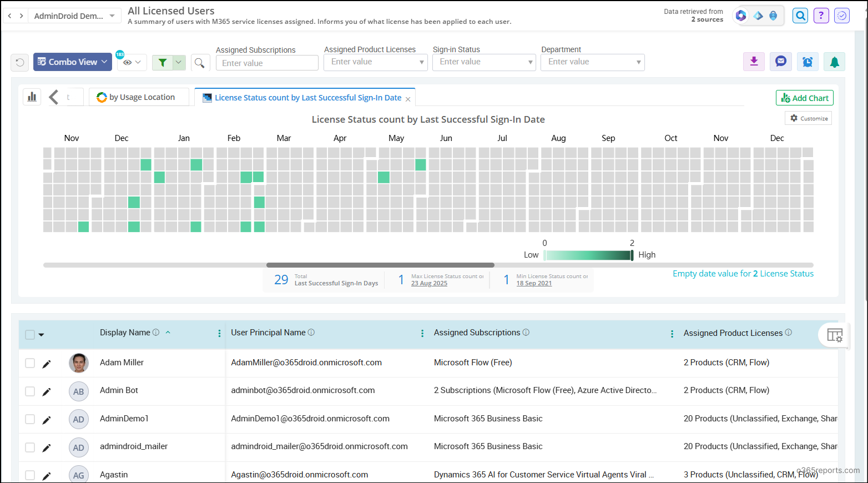Open the question mark help icon
Image resolution: width=868 pixels, height=483 pixels.
[x=821, y=16]
